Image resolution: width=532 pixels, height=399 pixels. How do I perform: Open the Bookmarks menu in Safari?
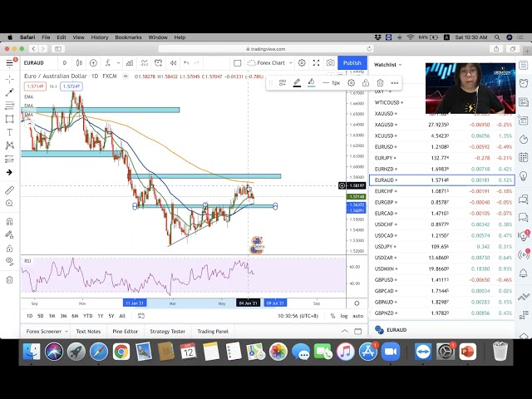[x=128, y=37]
